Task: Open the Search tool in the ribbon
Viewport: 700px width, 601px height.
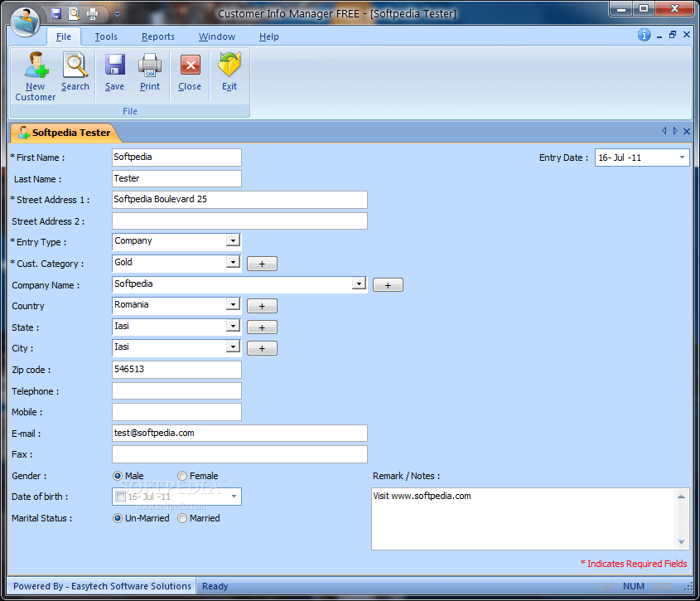Action: pyautogui.click(x=75, y=71)
